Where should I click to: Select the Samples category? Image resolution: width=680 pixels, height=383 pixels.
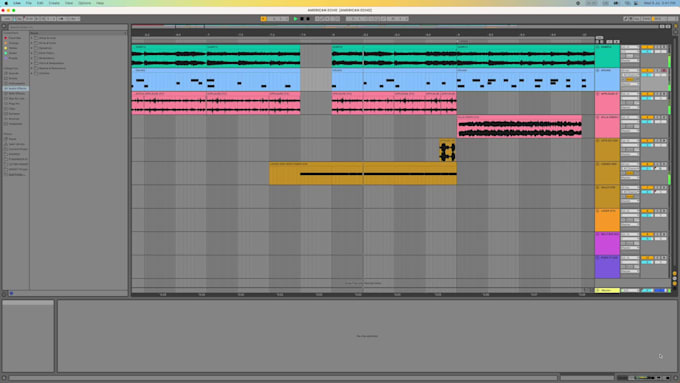point(14,114)
